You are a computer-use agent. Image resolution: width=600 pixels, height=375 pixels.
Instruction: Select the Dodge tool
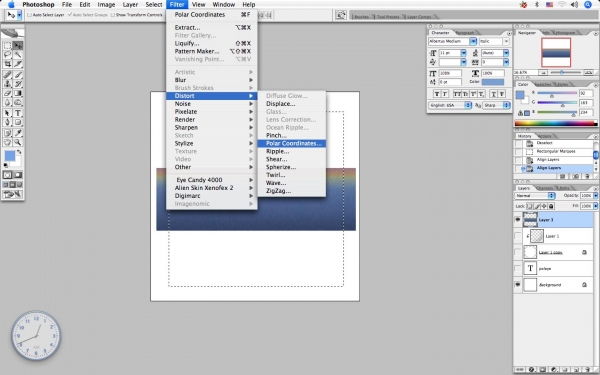(18, 102)
